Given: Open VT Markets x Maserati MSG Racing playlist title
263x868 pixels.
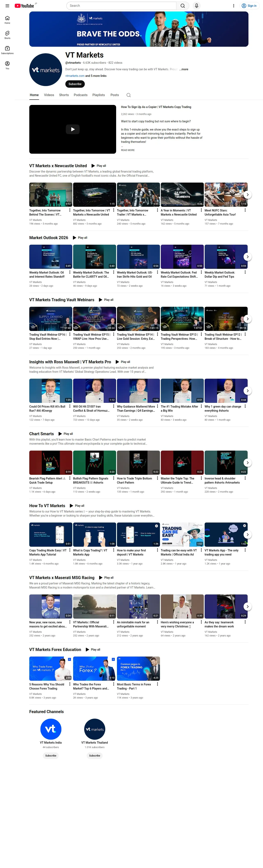Looking at the screenshot, I should (x=62, y=578).
